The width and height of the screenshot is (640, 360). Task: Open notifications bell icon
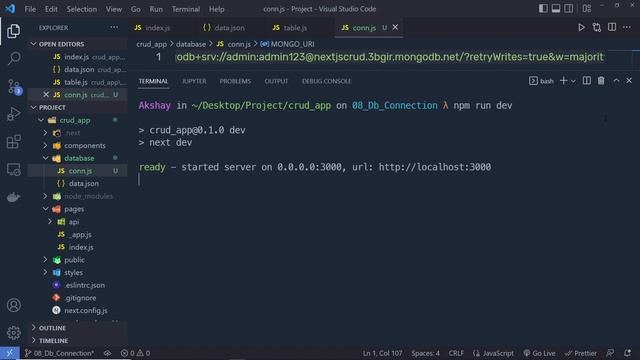click(x=627, y=353)
